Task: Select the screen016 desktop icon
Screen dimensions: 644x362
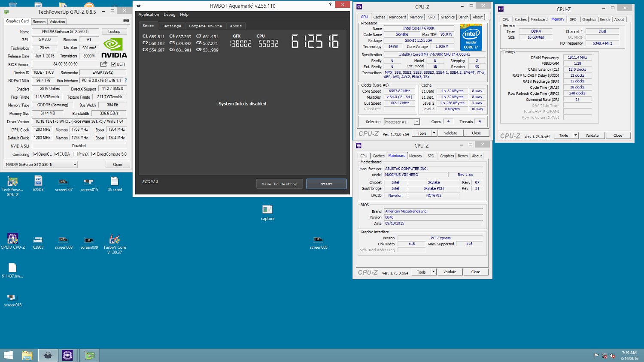Action: 12,300
